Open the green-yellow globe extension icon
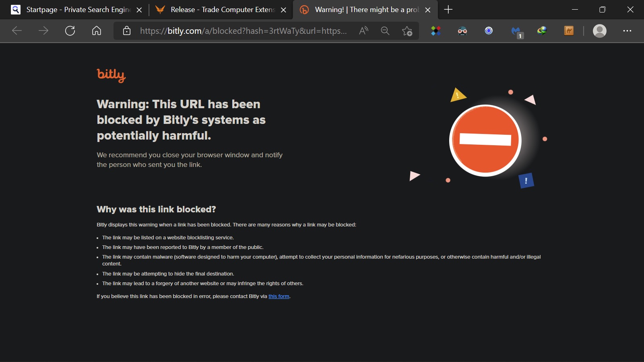 pos(542,31)
